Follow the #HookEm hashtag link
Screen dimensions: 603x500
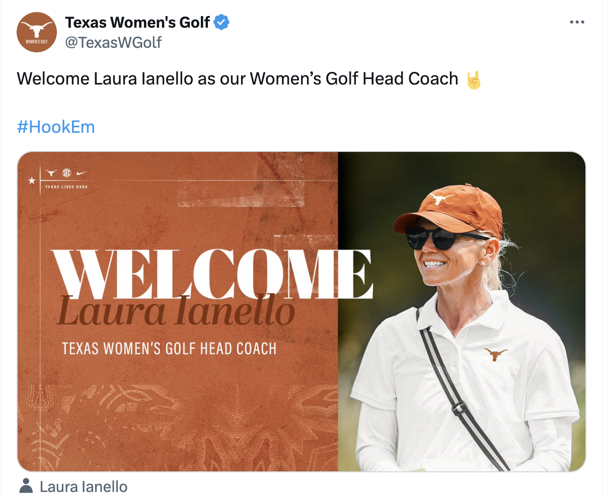(56, 127)
